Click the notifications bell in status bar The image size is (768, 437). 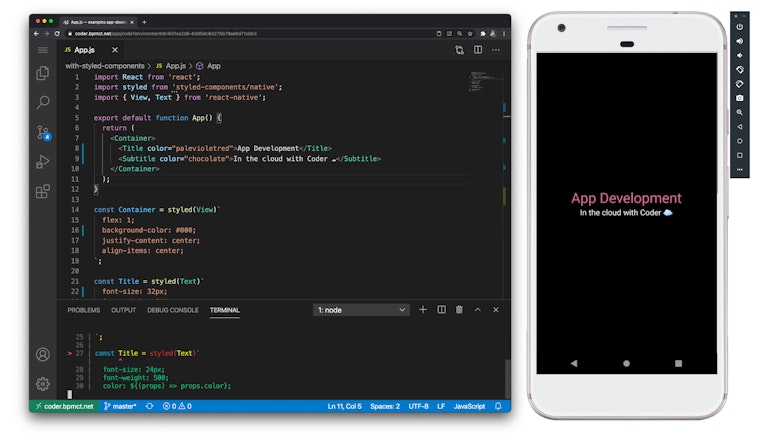[498, 406]
